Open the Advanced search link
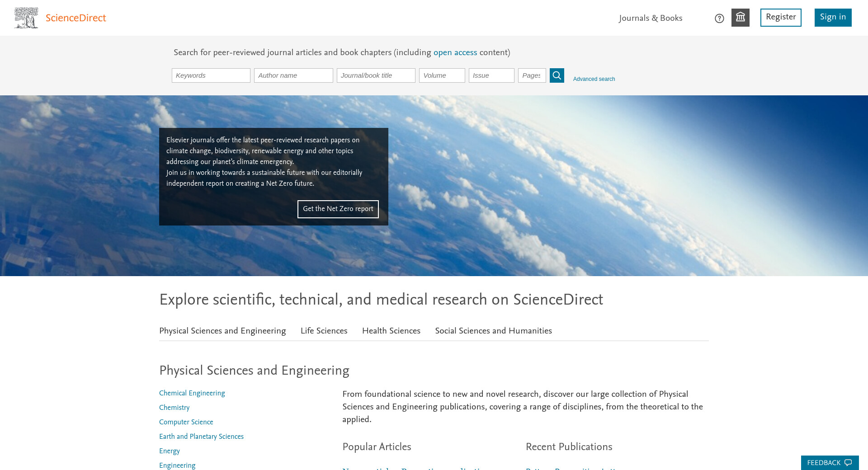This screenshot has width=868, height=470. 594,79
